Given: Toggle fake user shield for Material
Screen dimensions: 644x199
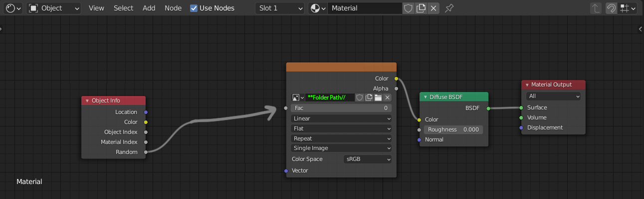Looking at the screenshot, I should pyautogui.click(x=409, y=8).
